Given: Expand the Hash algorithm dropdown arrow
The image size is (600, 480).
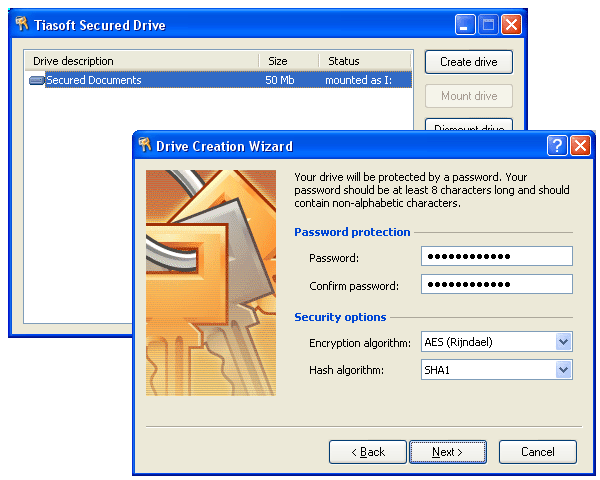Looking at the screenshot, I should [563, 370].
